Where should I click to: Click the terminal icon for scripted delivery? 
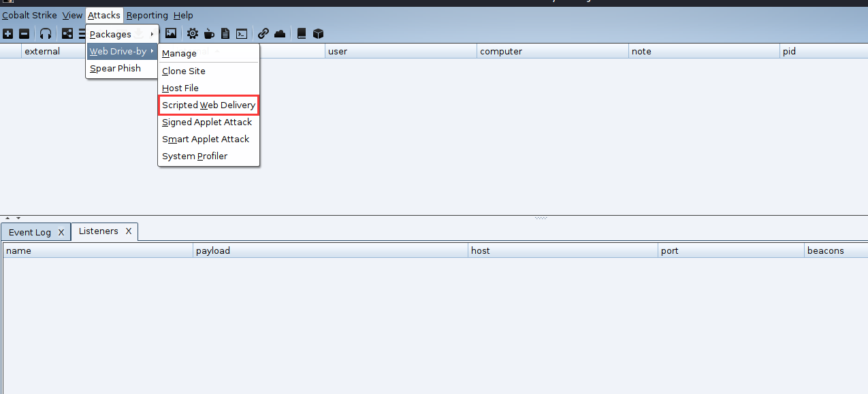tap(242, 33)
